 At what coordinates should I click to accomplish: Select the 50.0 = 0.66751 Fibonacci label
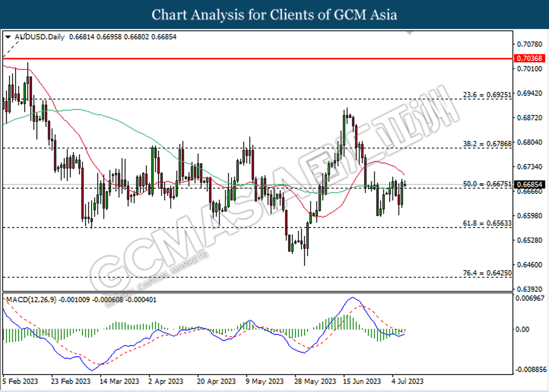click(x=487, y=184)
